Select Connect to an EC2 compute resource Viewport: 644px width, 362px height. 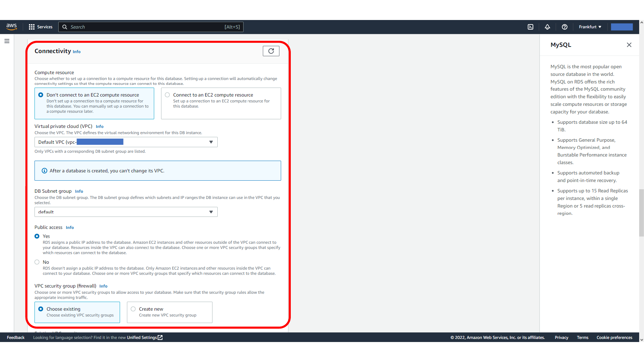221,103
